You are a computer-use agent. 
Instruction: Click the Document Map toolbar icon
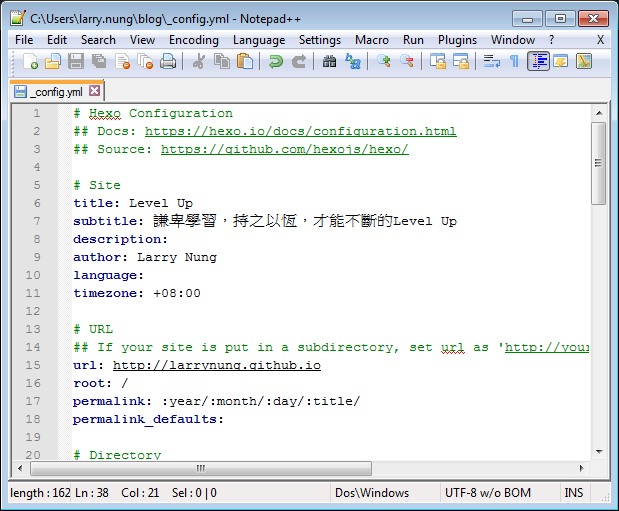(x=583, y=62)
